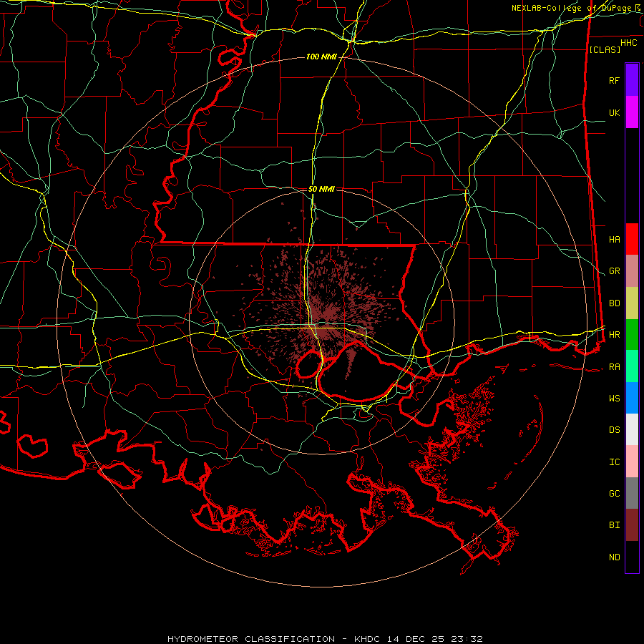Image resolution: width=644 pixels, height=644 pixels.
Task: Click the RA legend label
Action: 614,367
